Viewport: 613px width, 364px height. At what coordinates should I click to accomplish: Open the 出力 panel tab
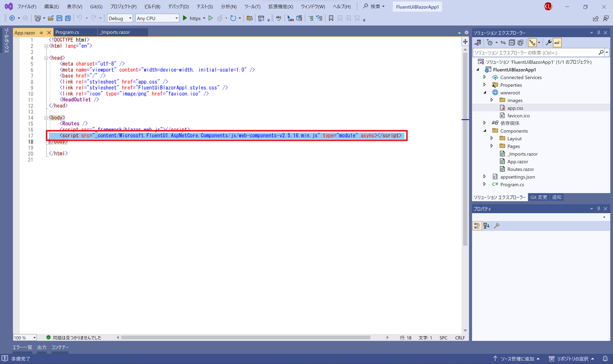tap(42, 347)
